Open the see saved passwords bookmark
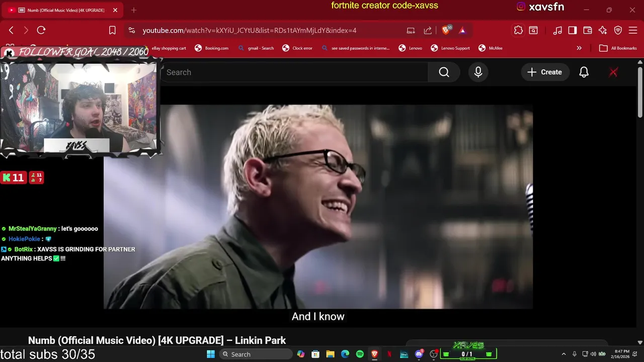Screen dimensions: 644x362 (x=355, y=48)
